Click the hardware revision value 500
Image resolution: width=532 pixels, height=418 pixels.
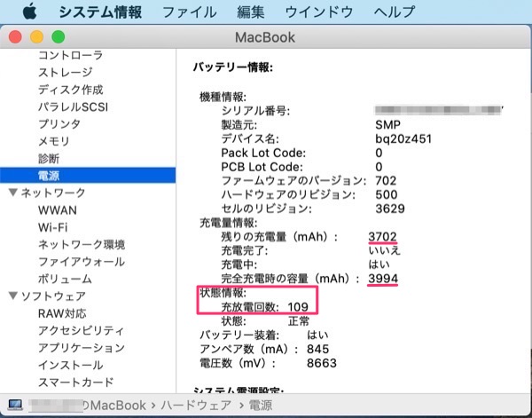[x=387, y=194]
